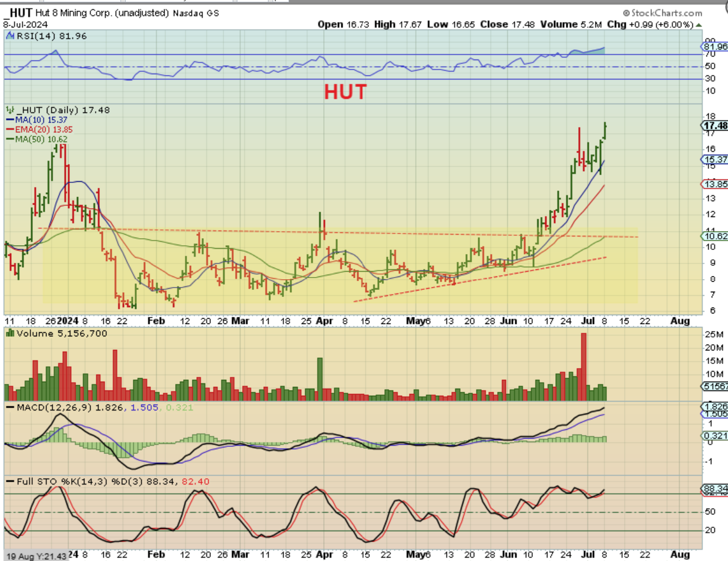
Task: Click the green up arrow after Chg value
Action: tap(698, 25)
